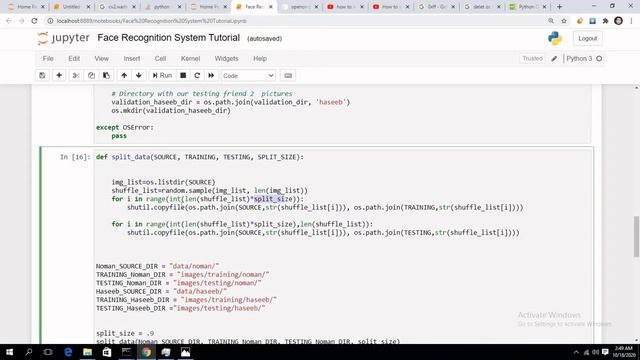640x360 pixels.
Task: Open a new browser tab
Action: pyautogui.click(x=560, y=7)
